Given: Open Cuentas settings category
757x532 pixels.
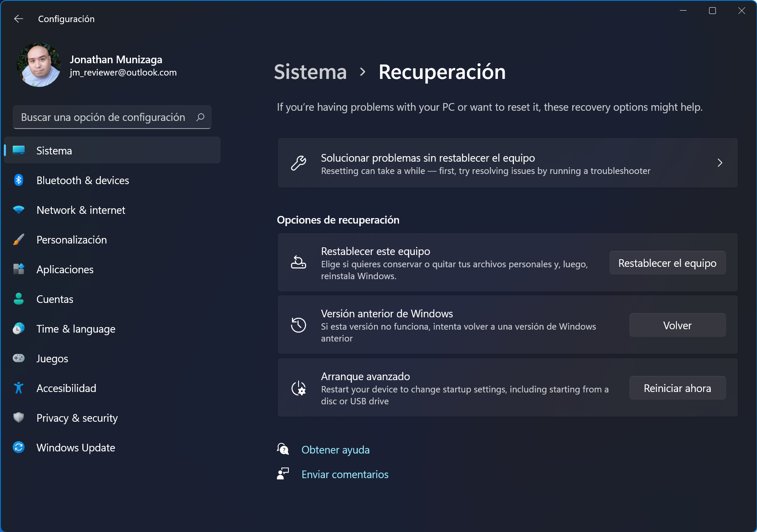Looking at the screenshot, I should coord(55,299).
